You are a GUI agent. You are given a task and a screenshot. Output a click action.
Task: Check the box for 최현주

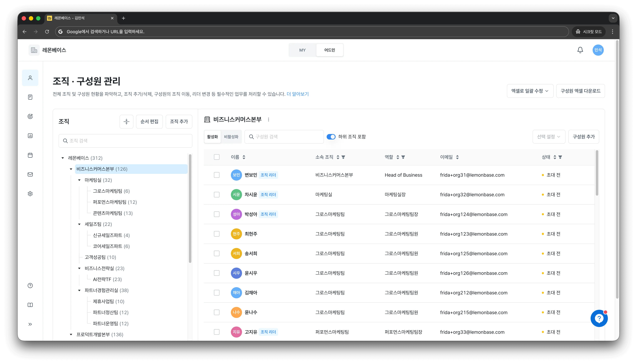click(x=217, y=234)
